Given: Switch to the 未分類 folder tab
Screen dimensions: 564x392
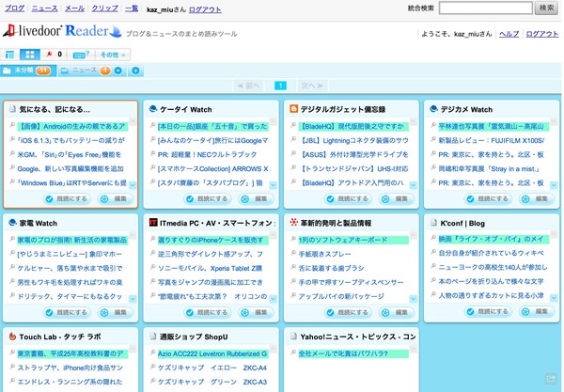Looking at the screenshot, I should (26, 71).
